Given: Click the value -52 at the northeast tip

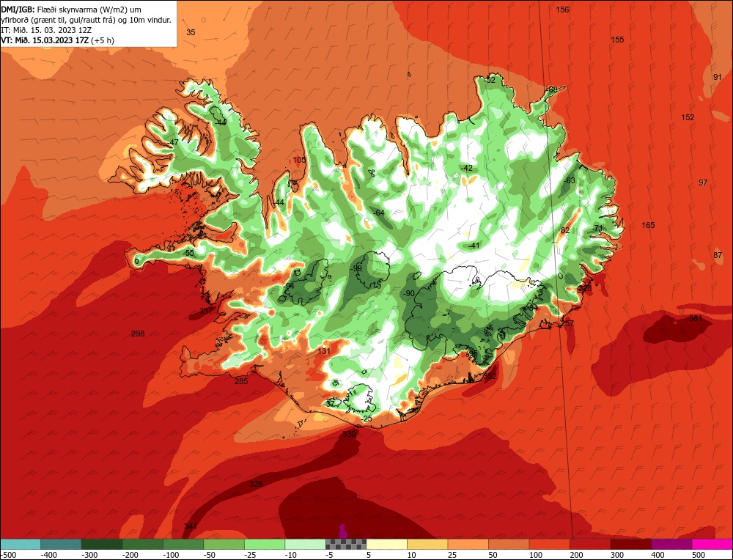Looking at the screenshot, I should pos(489,81).
